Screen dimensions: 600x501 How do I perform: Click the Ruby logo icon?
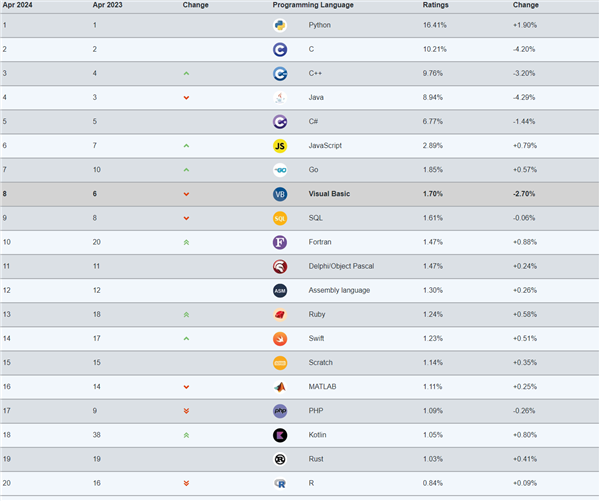[x=280, y=314]
